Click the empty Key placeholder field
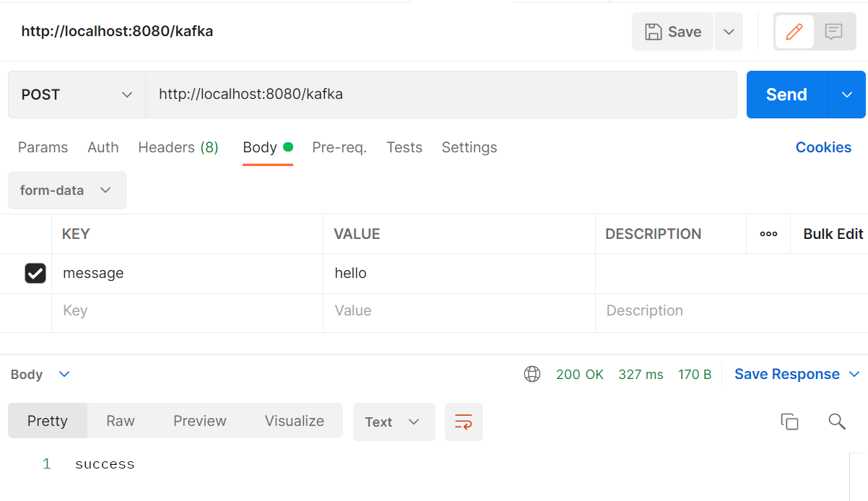 (x=188, y=313)
